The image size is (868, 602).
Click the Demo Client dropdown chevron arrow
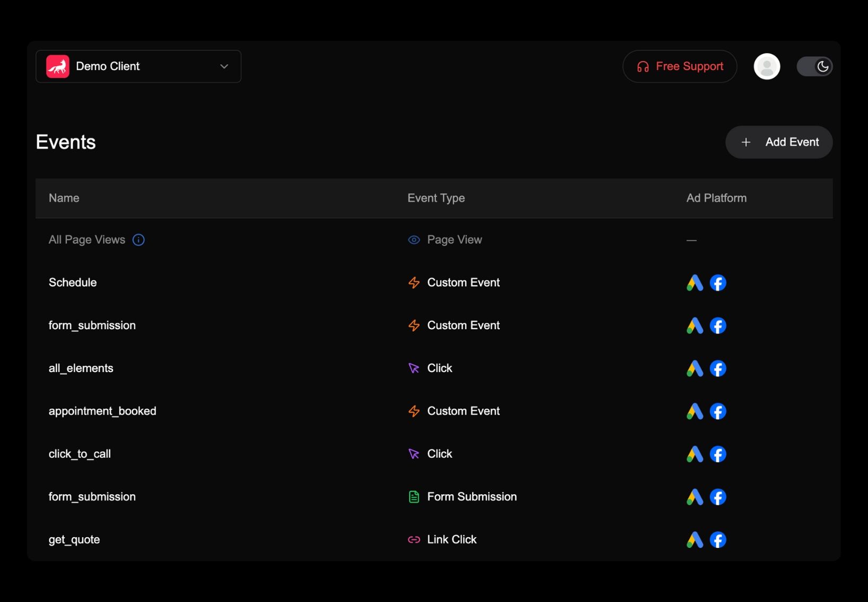(224, 66)
